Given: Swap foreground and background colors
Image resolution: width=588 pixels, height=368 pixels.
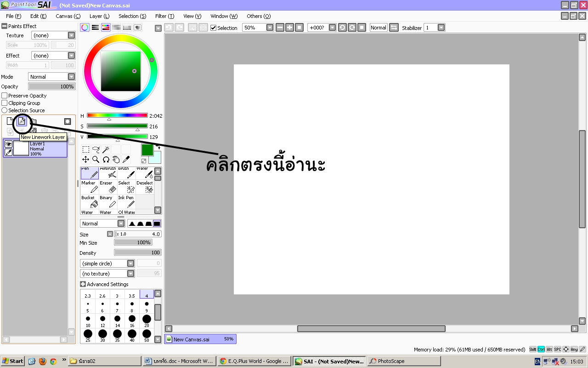Looking at the screenshot, I should click(x=158, y=147).
